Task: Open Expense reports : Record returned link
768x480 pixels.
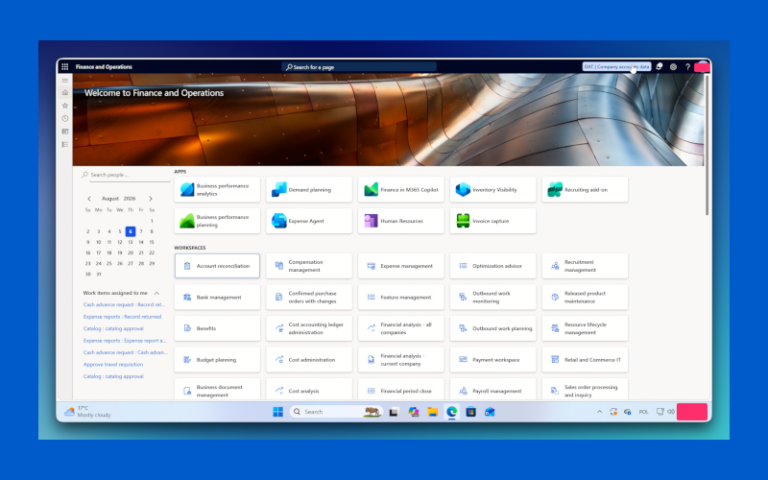Action: (x=122, y=317)
